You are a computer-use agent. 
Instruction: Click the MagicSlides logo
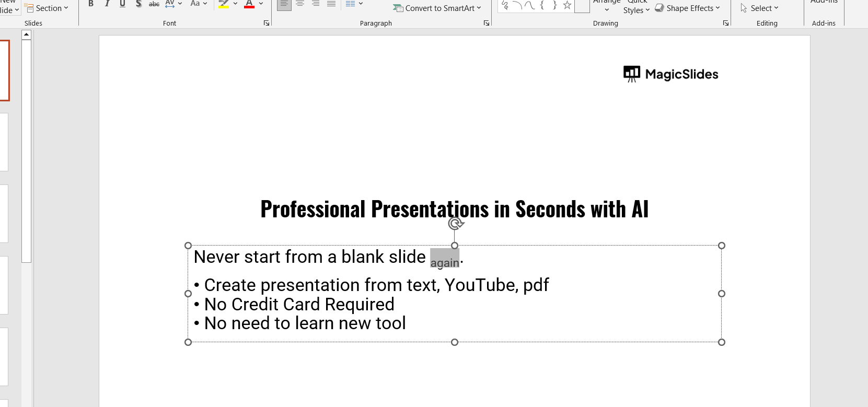coord(671,74)
